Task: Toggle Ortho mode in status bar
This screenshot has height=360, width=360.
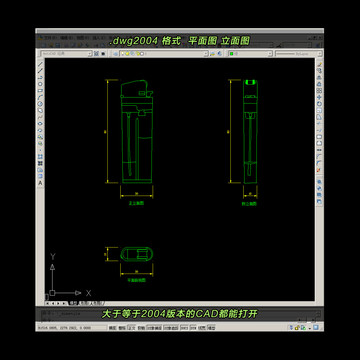Action: click(x=132, y=328)
